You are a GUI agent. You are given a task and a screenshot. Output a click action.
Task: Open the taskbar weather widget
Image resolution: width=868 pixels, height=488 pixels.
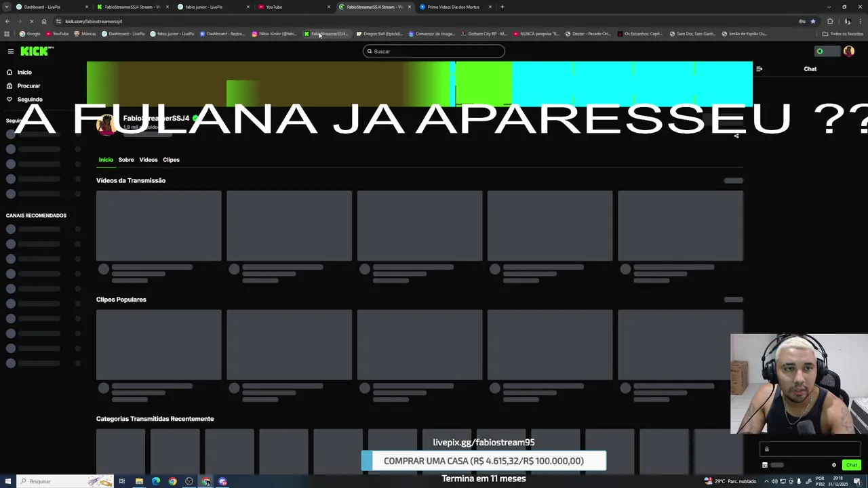(x=730, y=481)
